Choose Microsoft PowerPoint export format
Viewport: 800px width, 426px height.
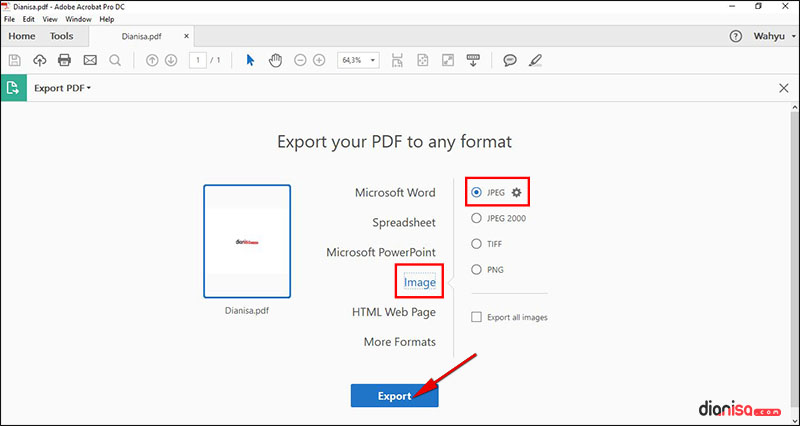tap(381, 252)
